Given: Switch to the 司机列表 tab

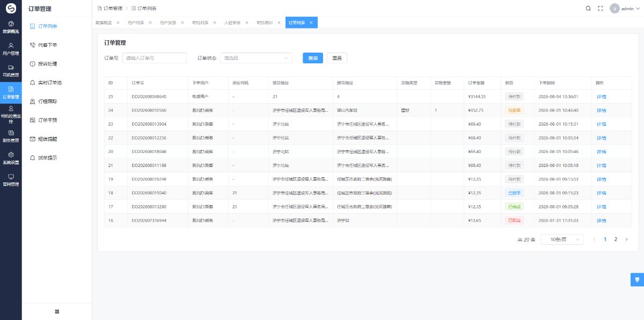Looking at the screenshot, I should tap(201, 23).
